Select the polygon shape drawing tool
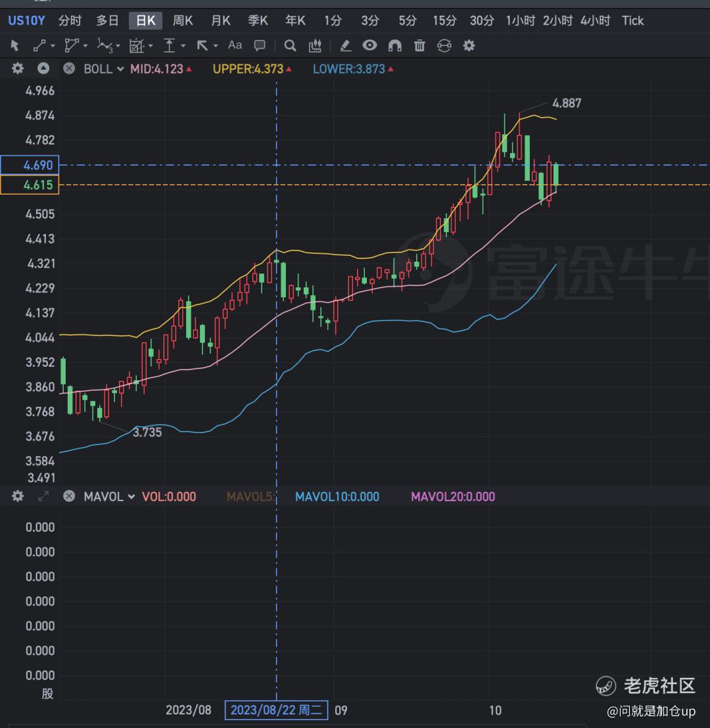Screen dimensions: 710x728 71,45
